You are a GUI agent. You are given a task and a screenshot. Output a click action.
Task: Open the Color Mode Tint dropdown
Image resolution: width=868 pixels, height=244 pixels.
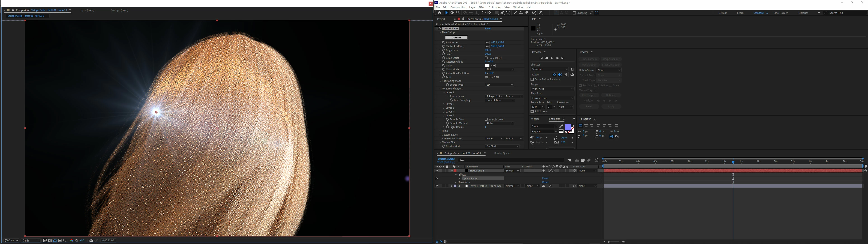(x=500, y=69)
